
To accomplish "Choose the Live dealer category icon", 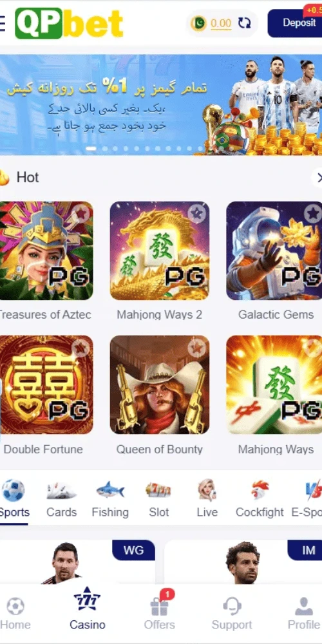I will point(207,490).
